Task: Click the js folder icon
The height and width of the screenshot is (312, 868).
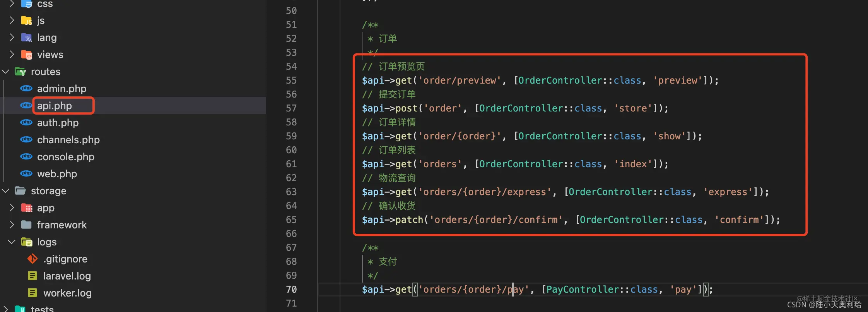Action: (x=26, y=21)
